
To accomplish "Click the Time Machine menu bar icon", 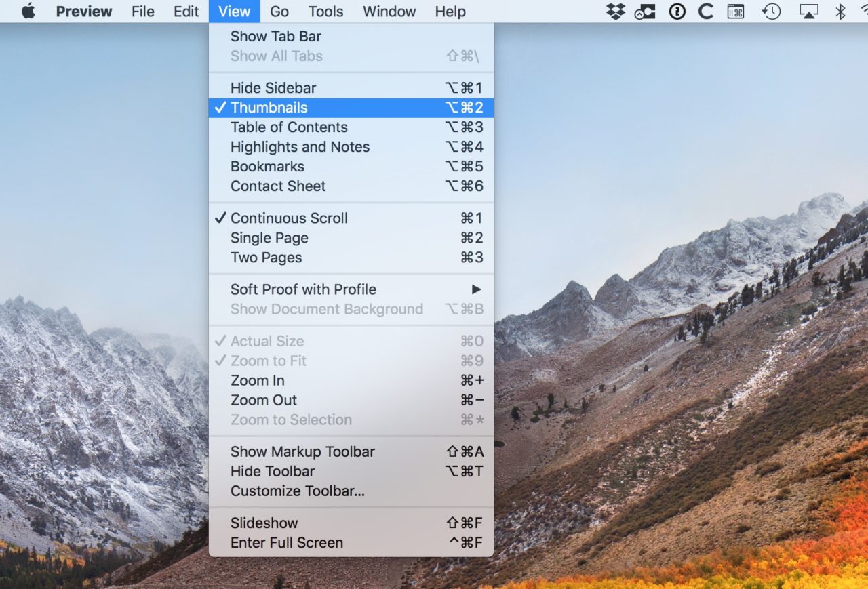I will point(772,11).
